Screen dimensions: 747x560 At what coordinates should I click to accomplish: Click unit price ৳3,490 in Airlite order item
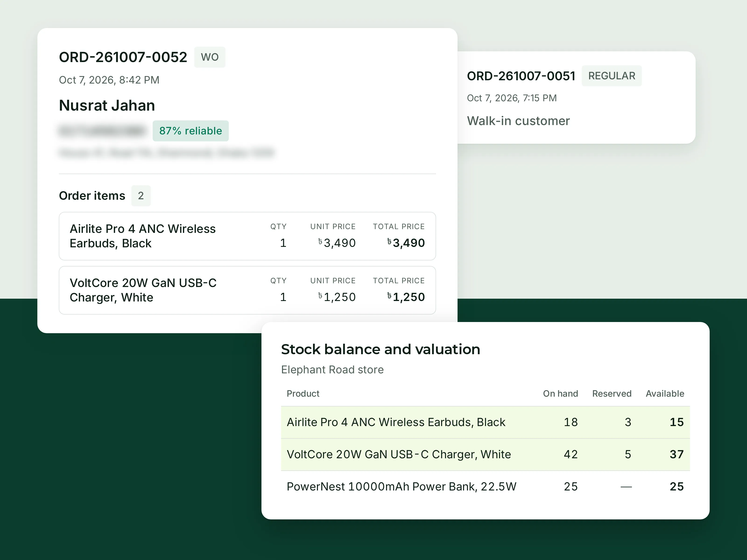337,243
